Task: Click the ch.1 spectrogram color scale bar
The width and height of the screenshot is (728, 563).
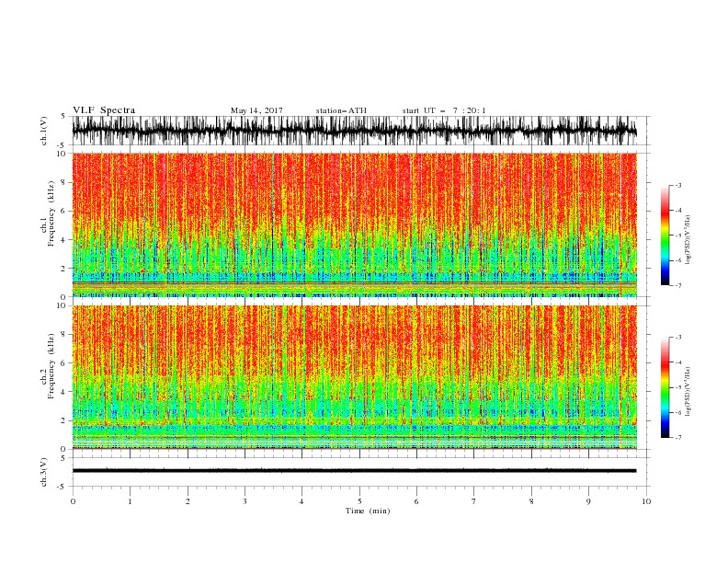Action: click(665, 235)
